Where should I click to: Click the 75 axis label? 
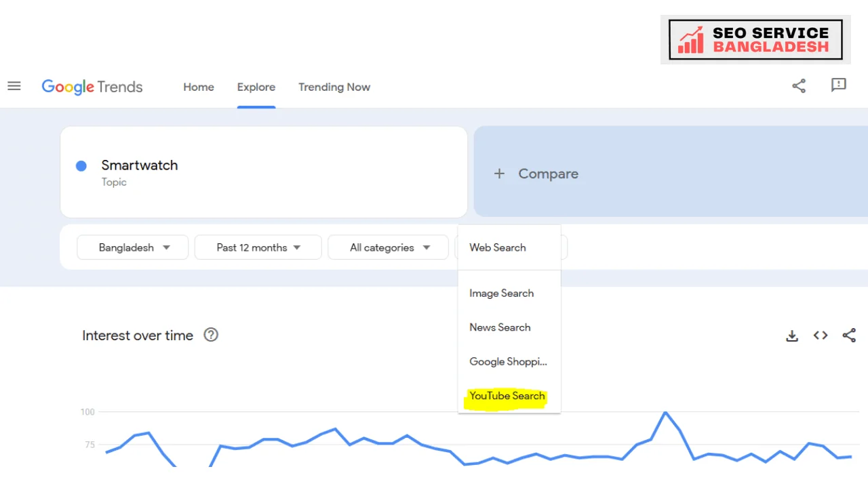pos(90,445)
